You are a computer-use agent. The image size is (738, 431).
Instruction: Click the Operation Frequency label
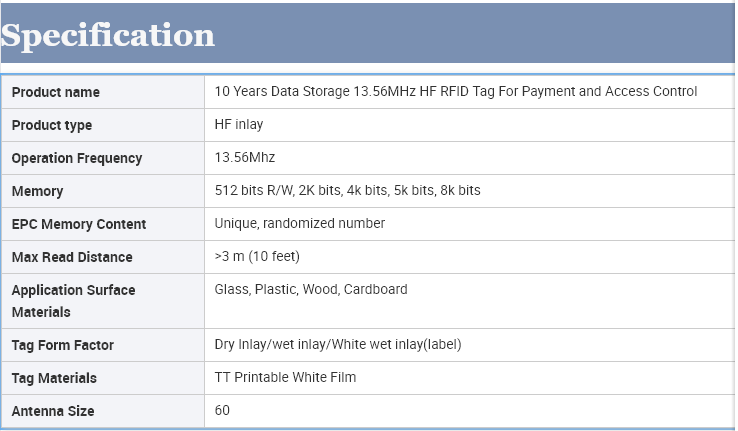[x=77, y=158]
